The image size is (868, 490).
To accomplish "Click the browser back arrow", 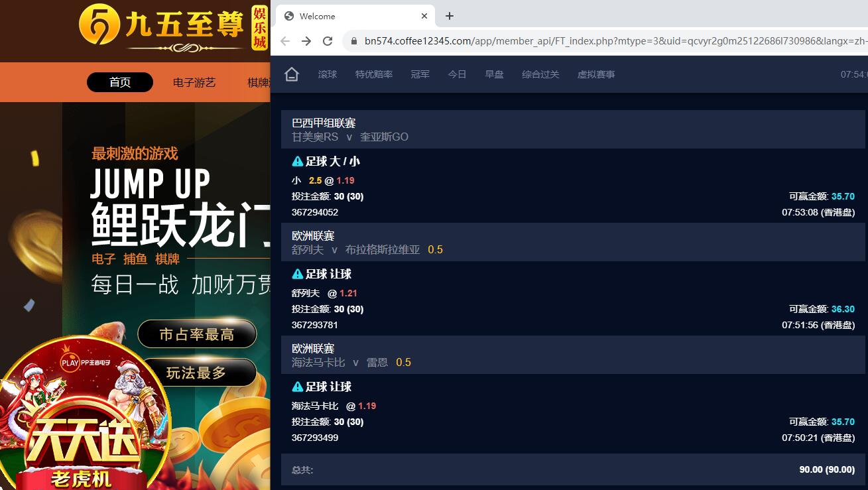I will point(285,41).
